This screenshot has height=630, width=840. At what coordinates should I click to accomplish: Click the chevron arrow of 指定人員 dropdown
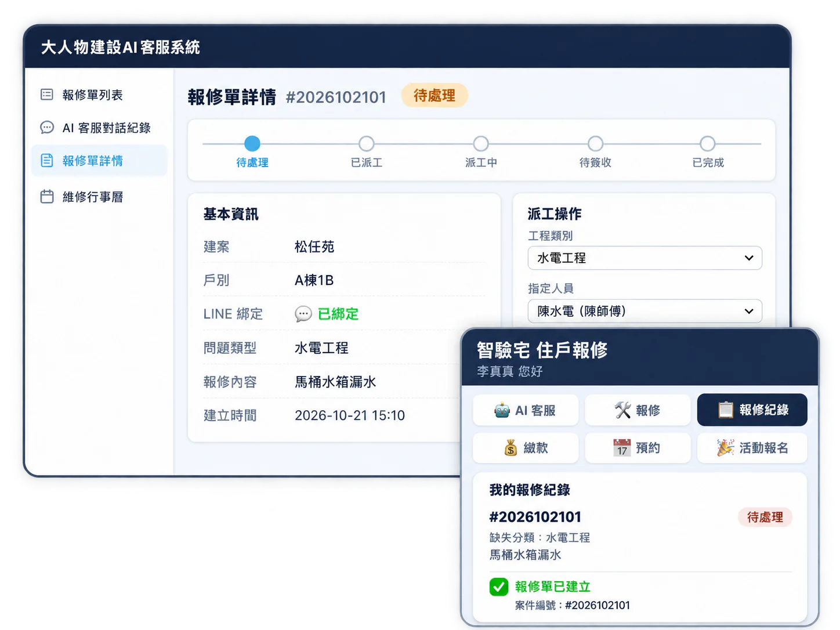click(x=749, y=312)
